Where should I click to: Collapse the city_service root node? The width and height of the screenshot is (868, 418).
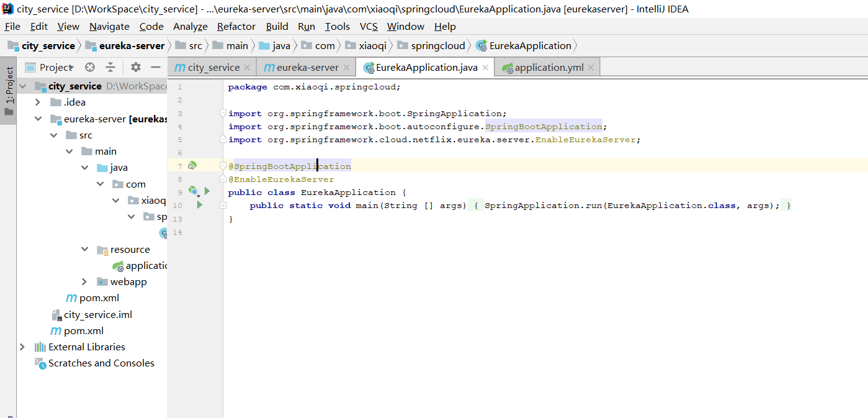tap(23, 86)
